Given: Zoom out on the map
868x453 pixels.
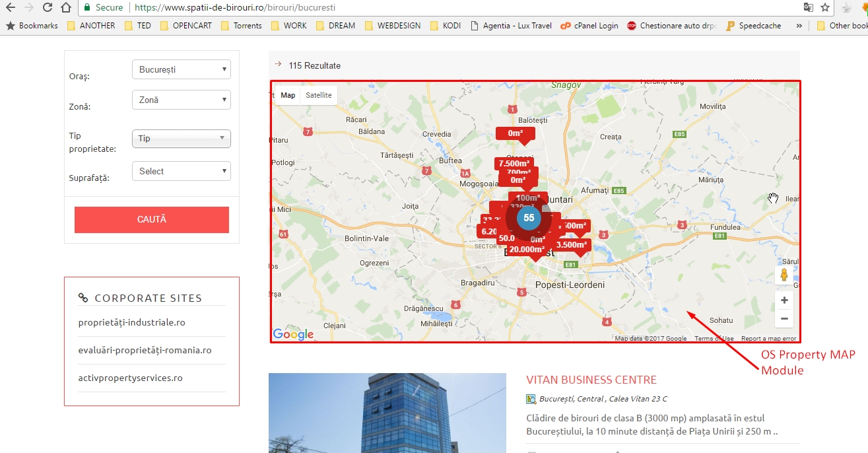Looking at the screenshot, I should point(784,319).
